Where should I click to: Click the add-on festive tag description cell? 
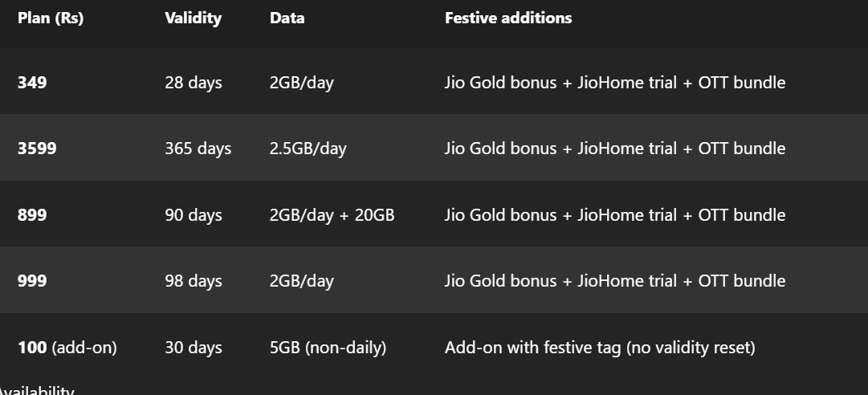pos(600,348)
